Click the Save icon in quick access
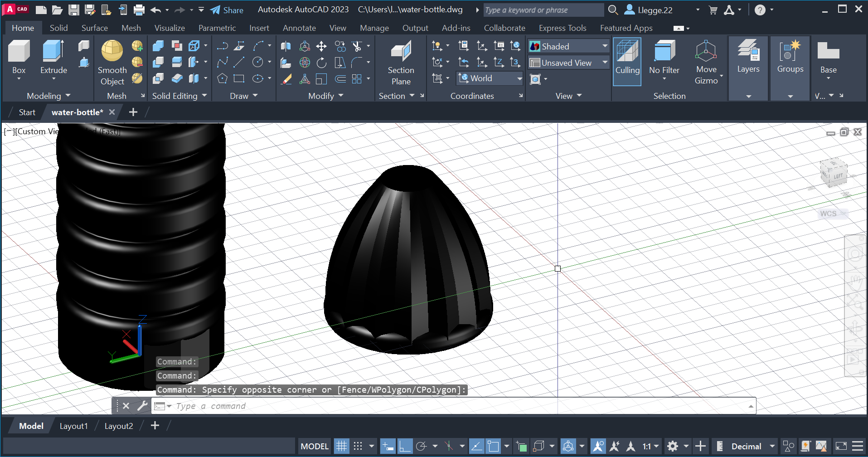The width and height of the screenshot is (868, 457). tap(74, 10)
